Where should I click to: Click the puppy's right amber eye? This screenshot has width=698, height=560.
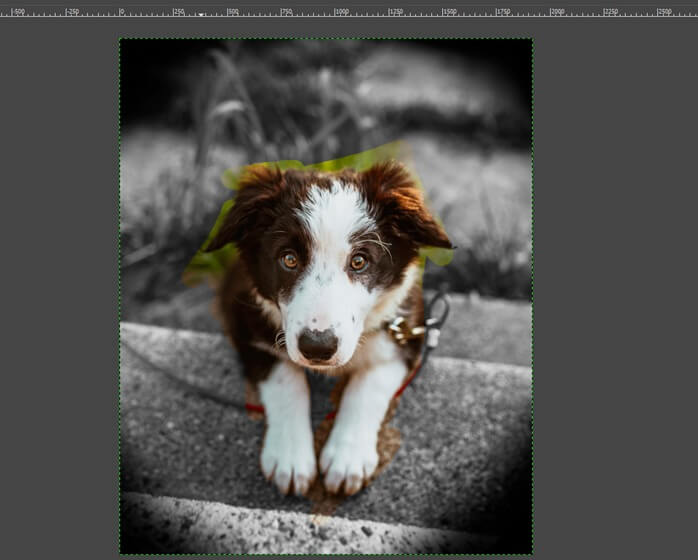coord(358,262)
